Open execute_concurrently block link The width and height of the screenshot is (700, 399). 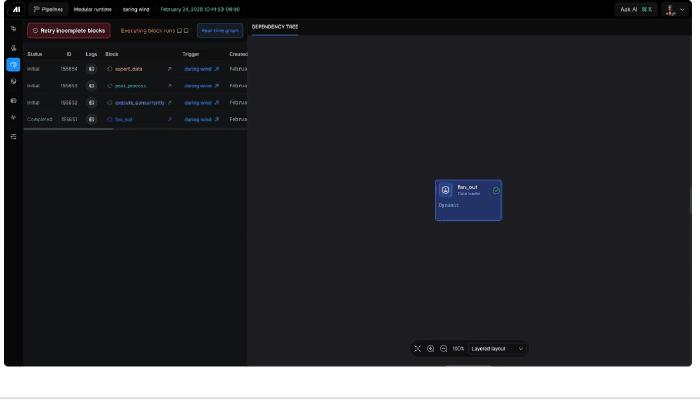pos(140,103)
